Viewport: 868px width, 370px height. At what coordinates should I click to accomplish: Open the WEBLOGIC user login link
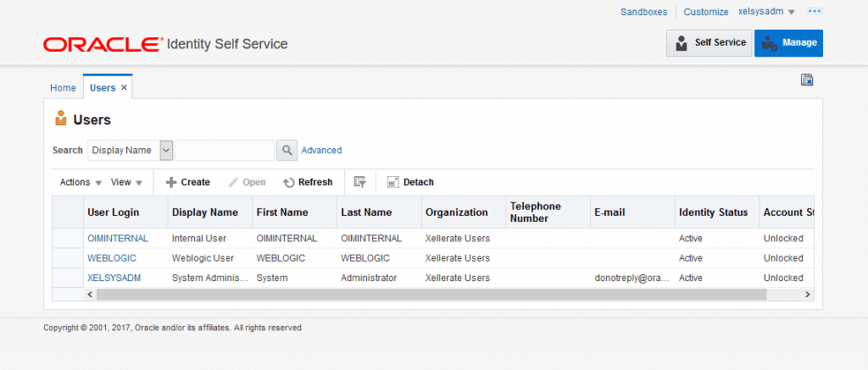point(111,258)
